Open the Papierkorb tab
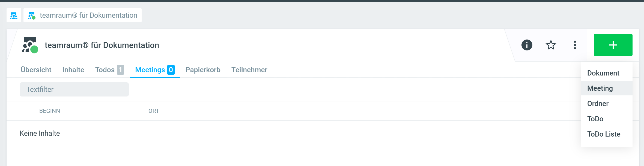Screen dimensions: 644x166 [x=203, y=70]
